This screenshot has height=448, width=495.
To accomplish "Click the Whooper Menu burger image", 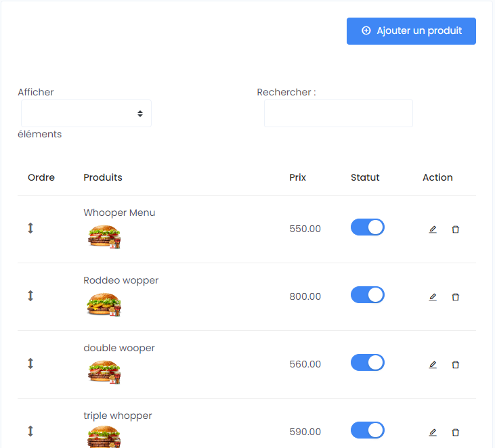I will 104,236.
